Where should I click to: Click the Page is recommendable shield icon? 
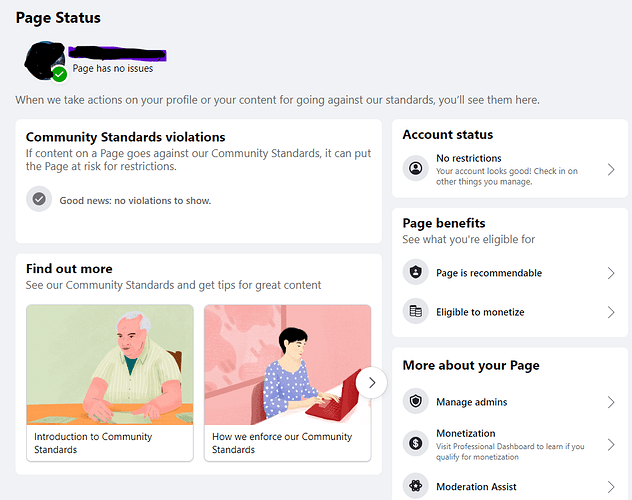[415, 273]
